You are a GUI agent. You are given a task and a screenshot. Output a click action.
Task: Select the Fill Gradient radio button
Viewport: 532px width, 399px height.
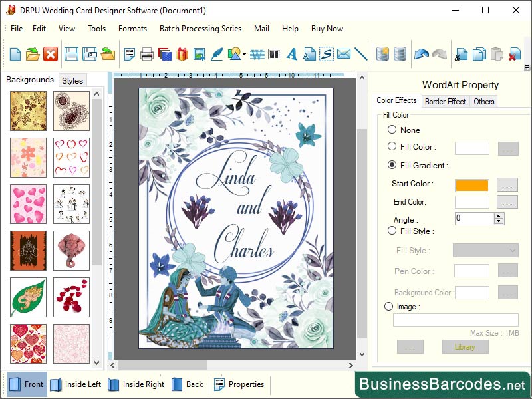(x=392, y=165)
